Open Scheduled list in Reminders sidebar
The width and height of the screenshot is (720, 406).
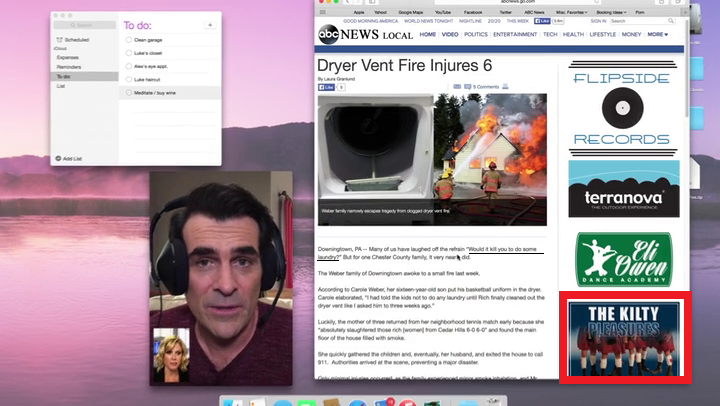tap(73, 40)
